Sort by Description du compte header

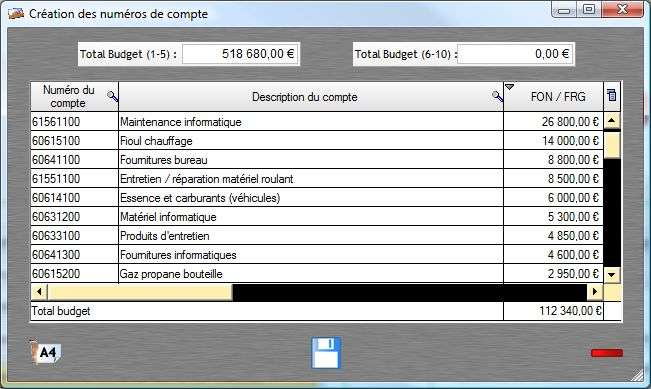305,97
